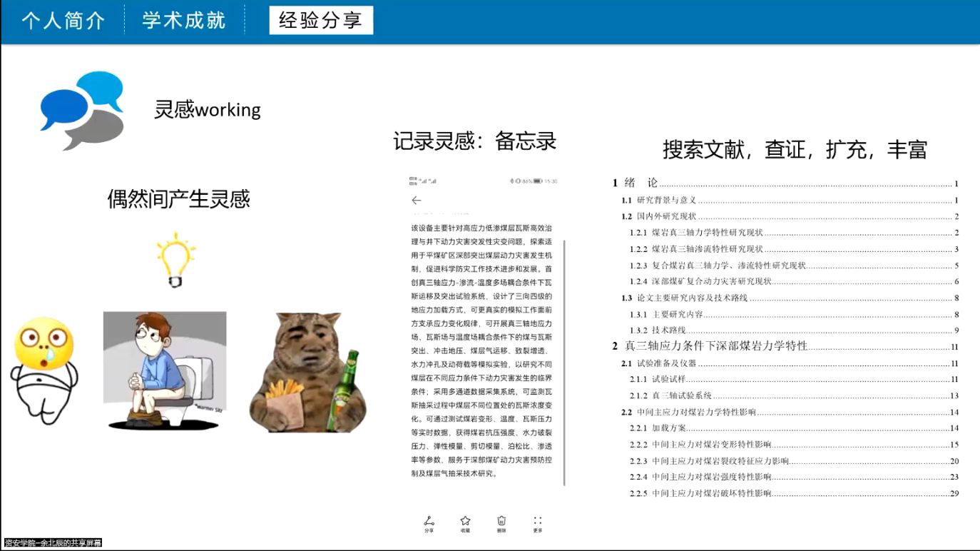Tap the back arrow in the memo
The image size is (980, 551).
(x=417, y=201)
